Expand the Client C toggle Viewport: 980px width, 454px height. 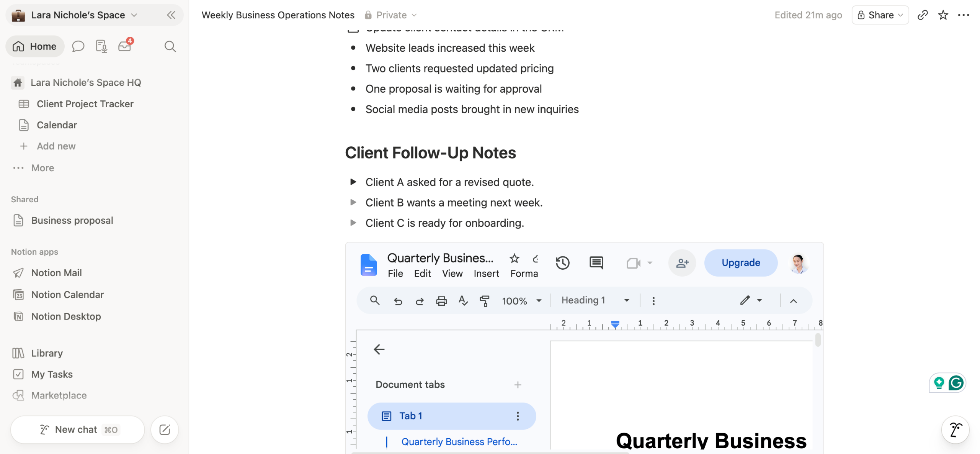tap(353, 223)
